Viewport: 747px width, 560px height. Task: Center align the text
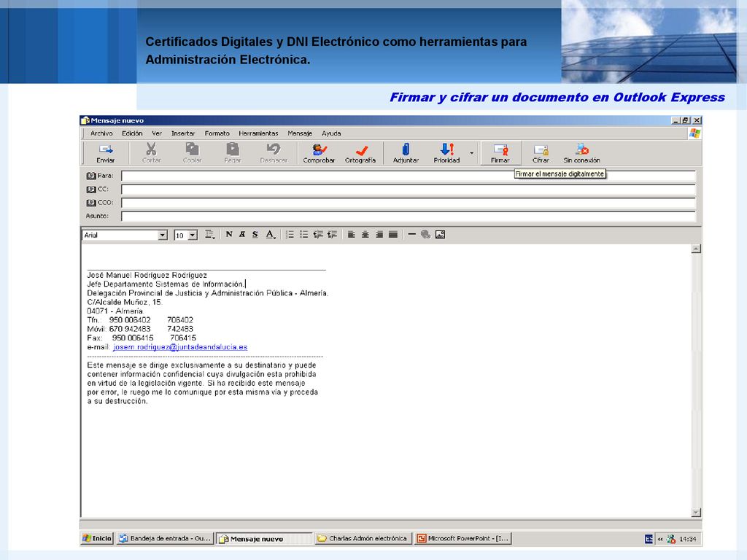pos(365,234)
